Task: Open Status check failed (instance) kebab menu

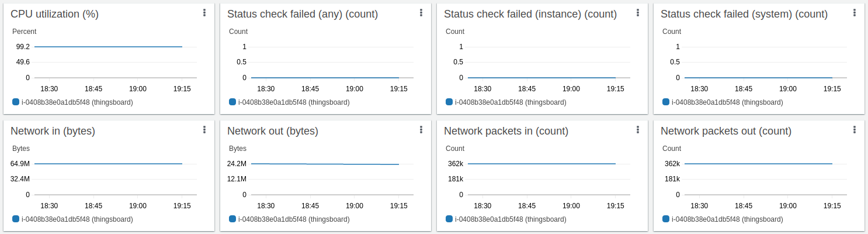Action: click(x=638, y=13)
